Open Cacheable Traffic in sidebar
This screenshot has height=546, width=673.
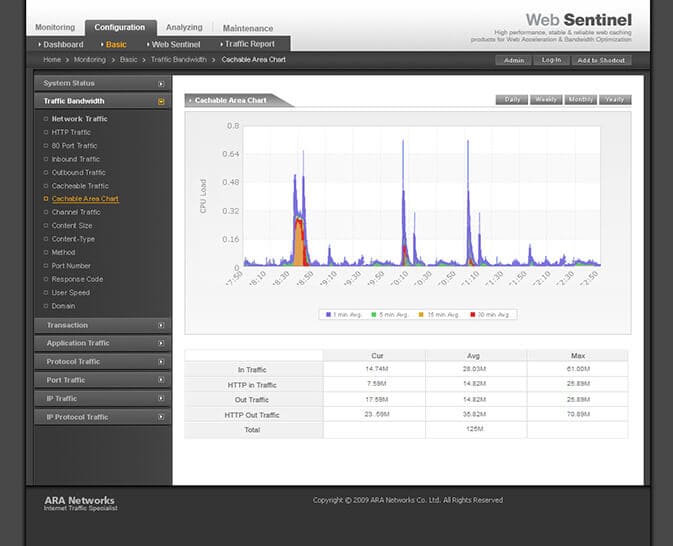coord(80,186)
